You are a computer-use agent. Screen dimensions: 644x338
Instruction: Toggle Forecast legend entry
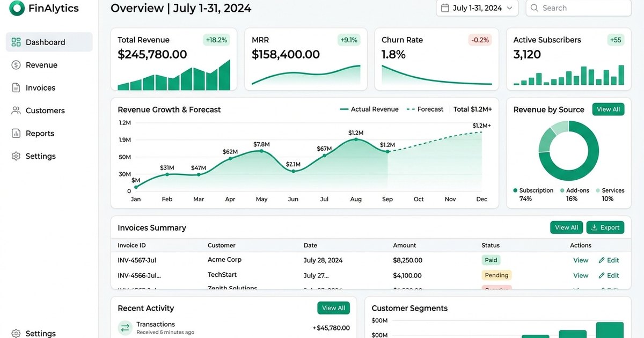(x=425, y=109)
